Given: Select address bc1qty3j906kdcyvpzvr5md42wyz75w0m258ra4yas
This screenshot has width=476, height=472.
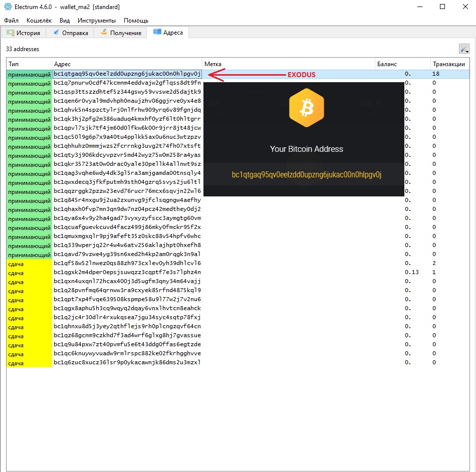Looking at the screenshot, I should pos(127,155).
